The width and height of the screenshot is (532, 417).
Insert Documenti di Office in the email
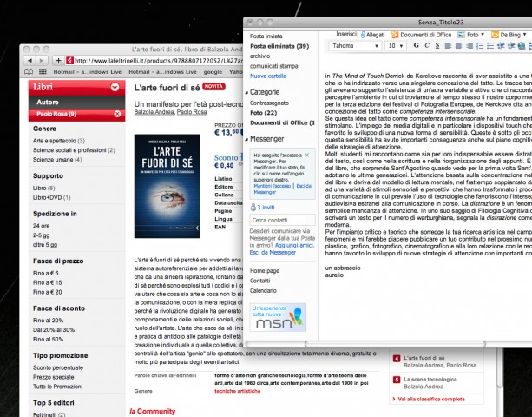(422, 35)
